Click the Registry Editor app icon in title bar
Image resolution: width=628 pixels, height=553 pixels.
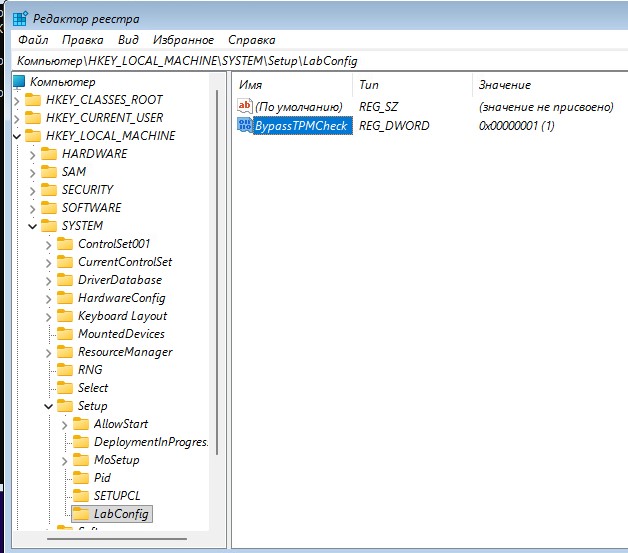point(20,18)
